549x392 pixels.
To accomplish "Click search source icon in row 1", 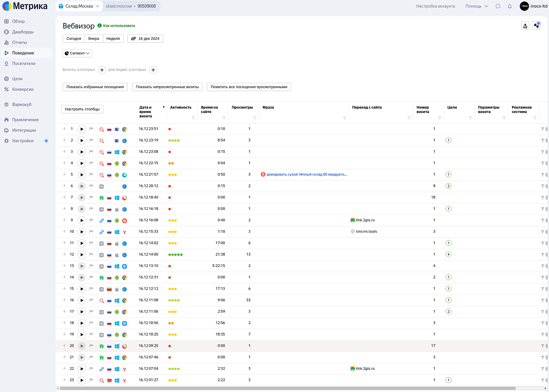I will pos(102,129).
